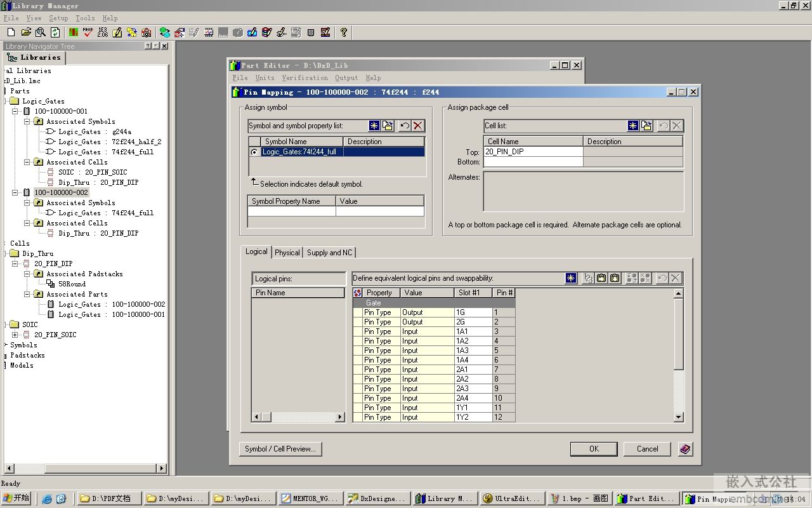Select default symbol radio for Logic_Gates:74f244_full
The height and width of the screenshot is (508, 812).
point(254,152)
